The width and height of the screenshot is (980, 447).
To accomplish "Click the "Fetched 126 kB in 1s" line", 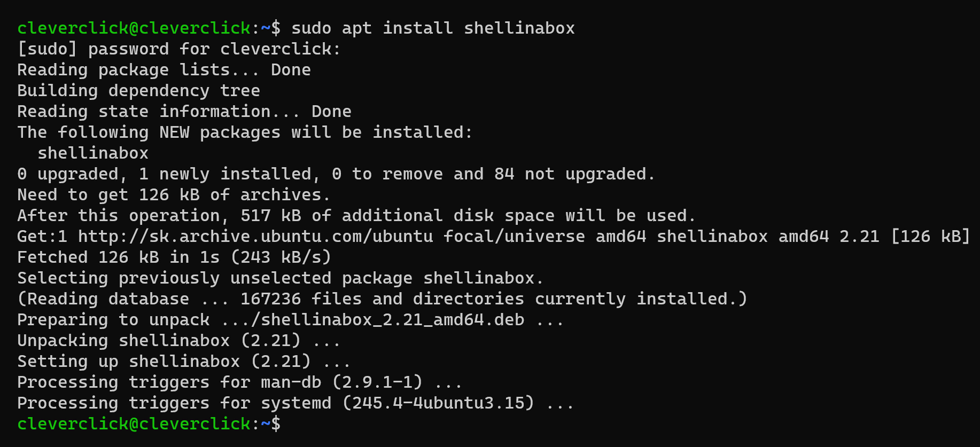I will [174, 257].
